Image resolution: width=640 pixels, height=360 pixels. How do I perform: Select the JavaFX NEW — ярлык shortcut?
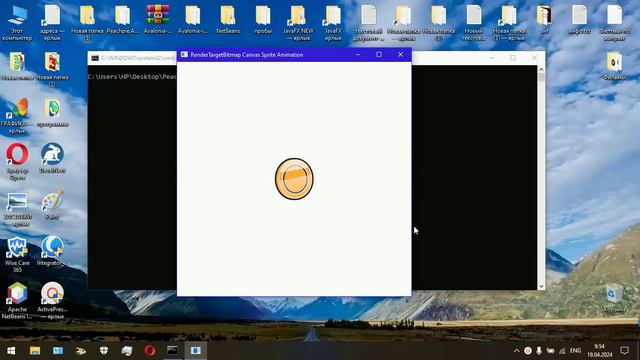[x=298, y=23]
